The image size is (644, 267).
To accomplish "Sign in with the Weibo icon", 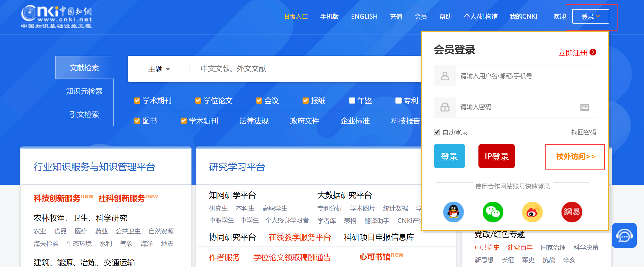I will pos(532,212).
